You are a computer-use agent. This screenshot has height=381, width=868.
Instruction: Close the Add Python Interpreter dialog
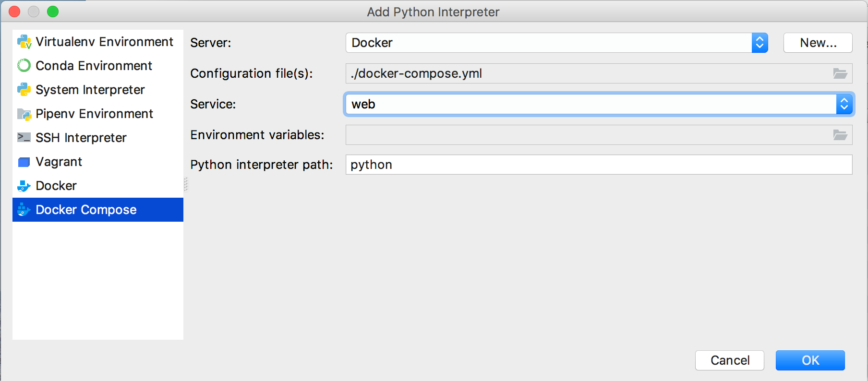(15, 12)
